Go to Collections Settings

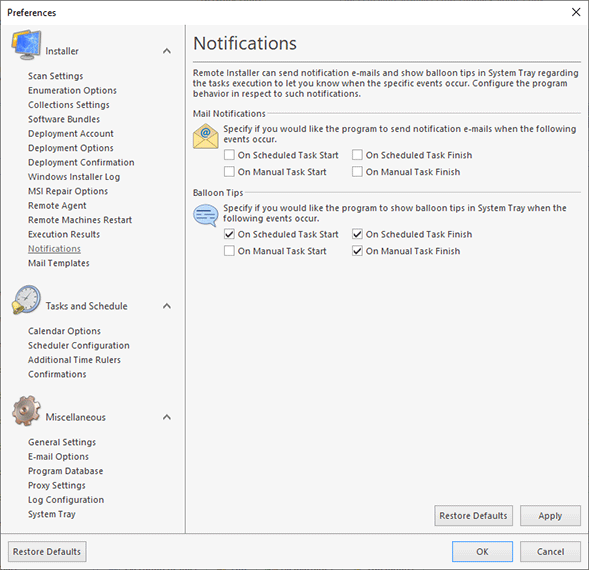tap(69, 105)
